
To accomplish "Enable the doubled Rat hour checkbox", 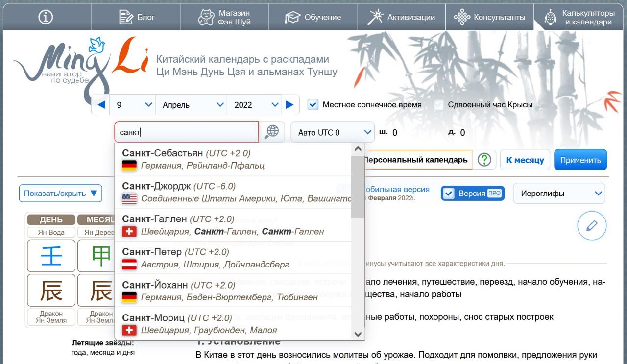I will point(439,105).
